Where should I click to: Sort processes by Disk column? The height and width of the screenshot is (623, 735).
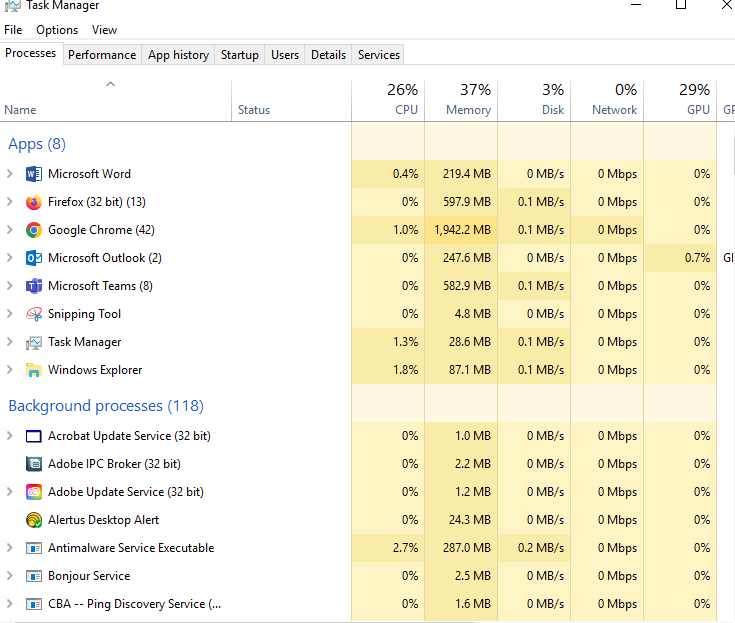[x=534, y=101]
